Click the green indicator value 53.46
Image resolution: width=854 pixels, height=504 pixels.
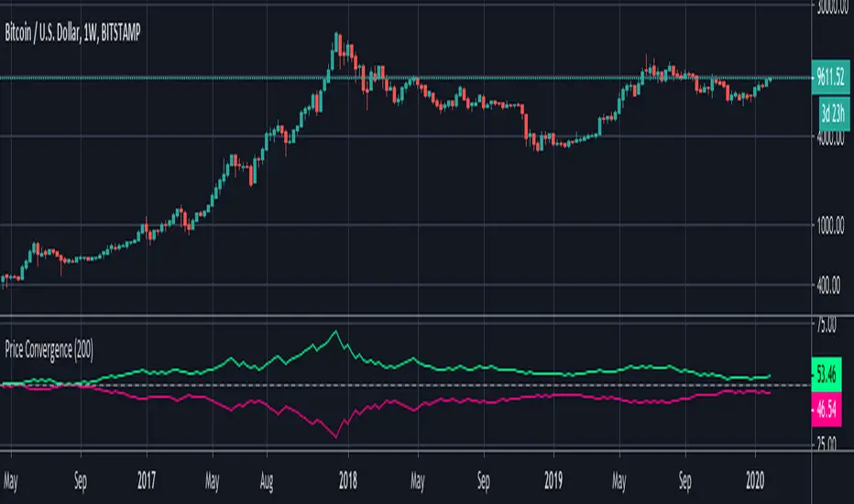coord(827,374)
